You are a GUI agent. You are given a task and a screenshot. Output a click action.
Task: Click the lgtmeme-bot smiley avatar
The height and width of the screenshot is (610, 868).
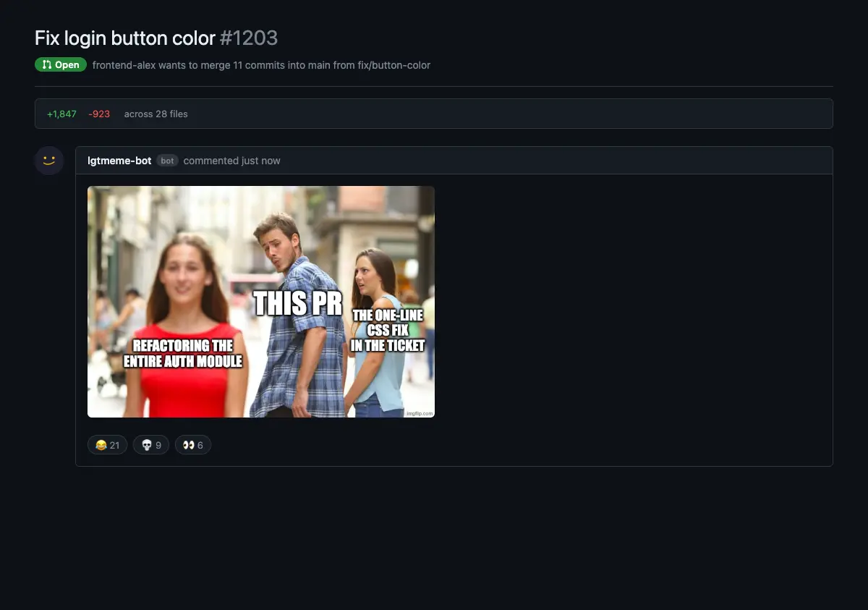click(49, 161)
